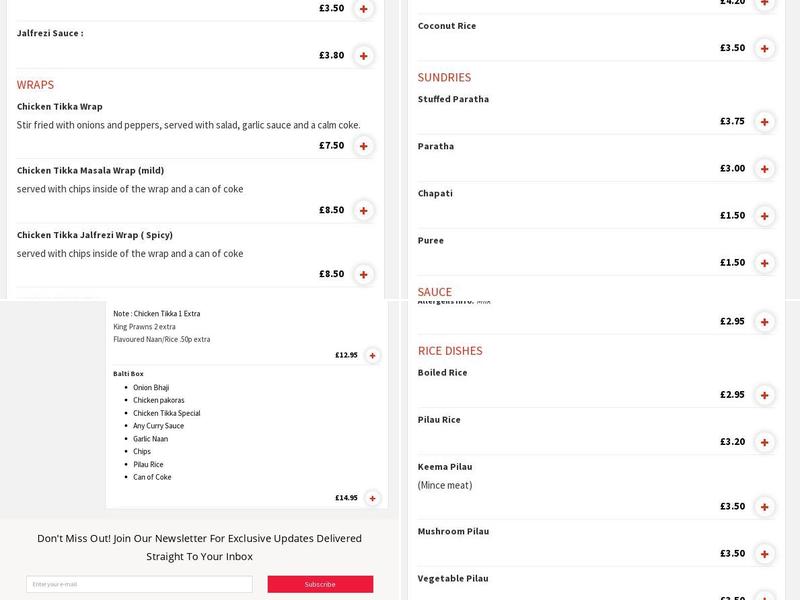The height and width of the screenshot is (600, 800).
Task: Add Jalfrezi Sauce to basket
Action: pos(363,56)
